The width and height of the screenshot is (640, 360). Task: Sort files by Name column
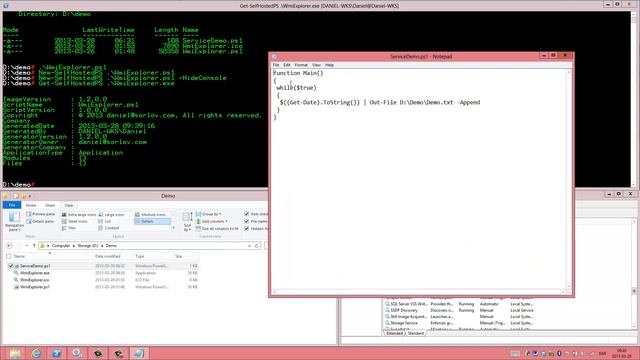(52, 256)
